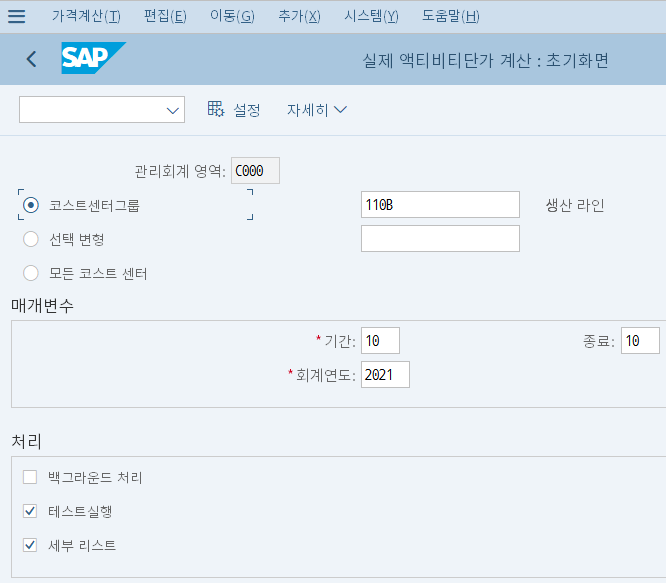Click the 관리회계 영역 label
The height and width of the screenshot is (583, 666).
click(180, 171)
